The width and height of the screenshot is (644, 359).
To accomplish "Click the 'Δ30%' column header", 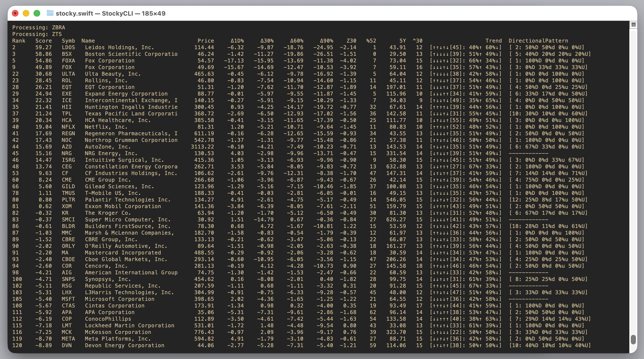I will (x=267, y=41).
